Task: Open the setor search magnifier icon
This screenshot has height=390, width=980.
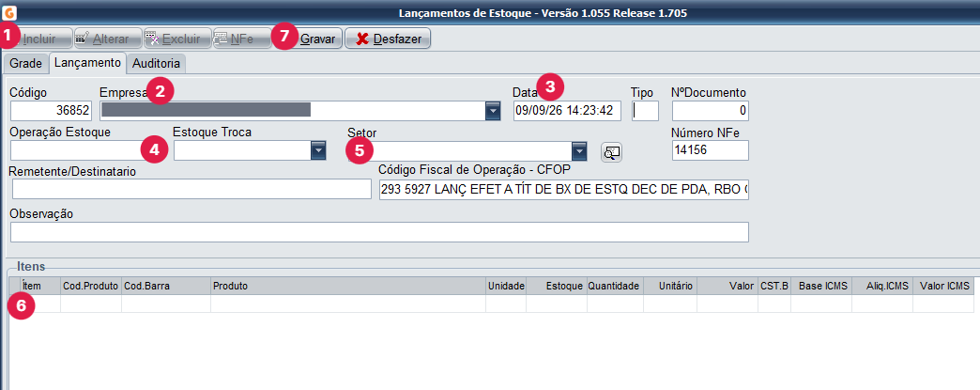Action: coord(611,151)
